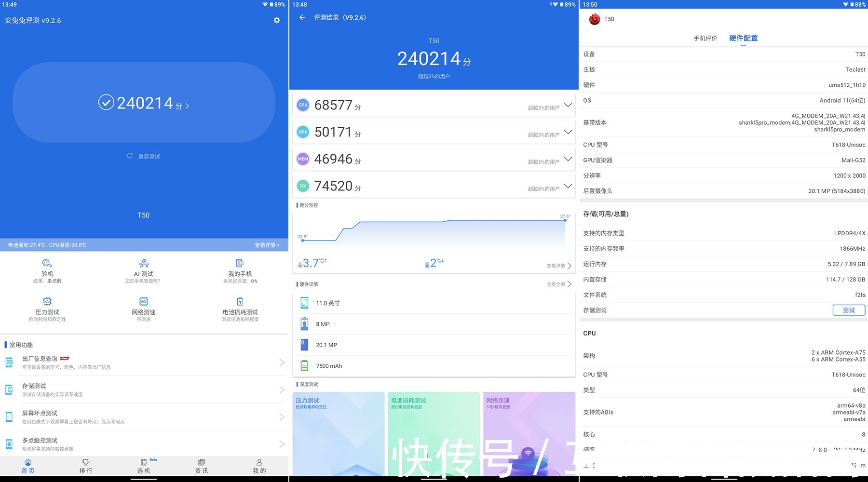
Task: Open the 我的手机 icon
Action: pyautogui.click(x=240, y=263)
